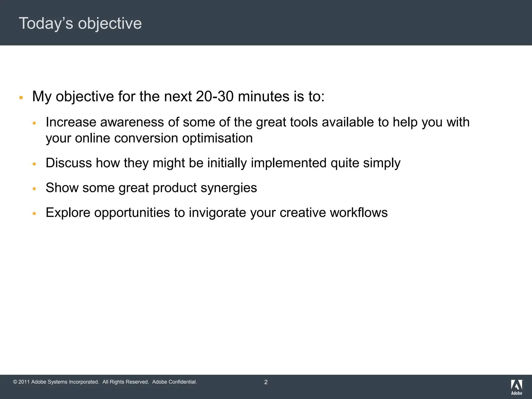Viewport: 532px width, 399px height.
Task: Click 'All Rights Reserved.' in the footer
Action: click(125, 382)
